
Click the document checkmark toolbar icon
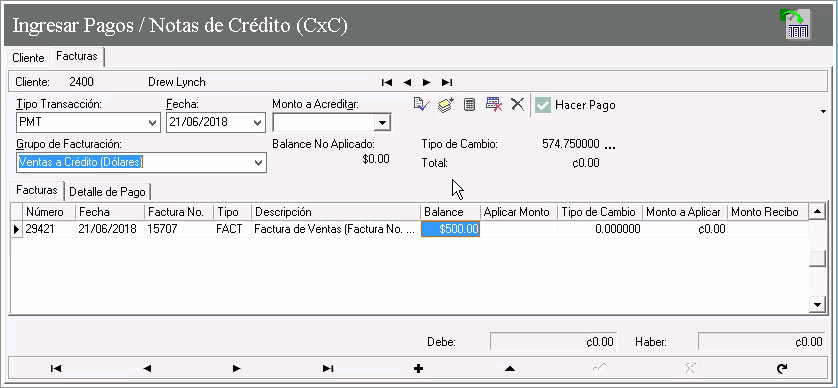click(x=422, y=104)
